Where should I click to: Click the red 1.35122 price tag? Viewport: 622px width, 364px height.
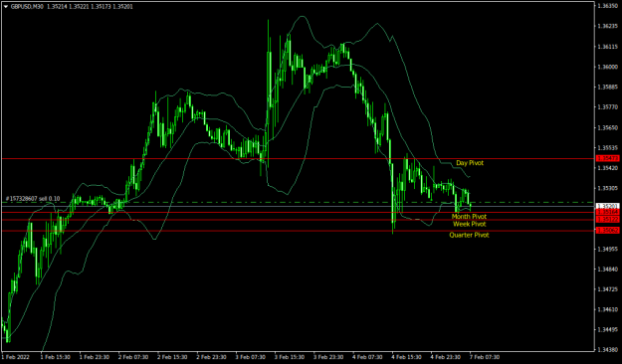coord(608,219)
